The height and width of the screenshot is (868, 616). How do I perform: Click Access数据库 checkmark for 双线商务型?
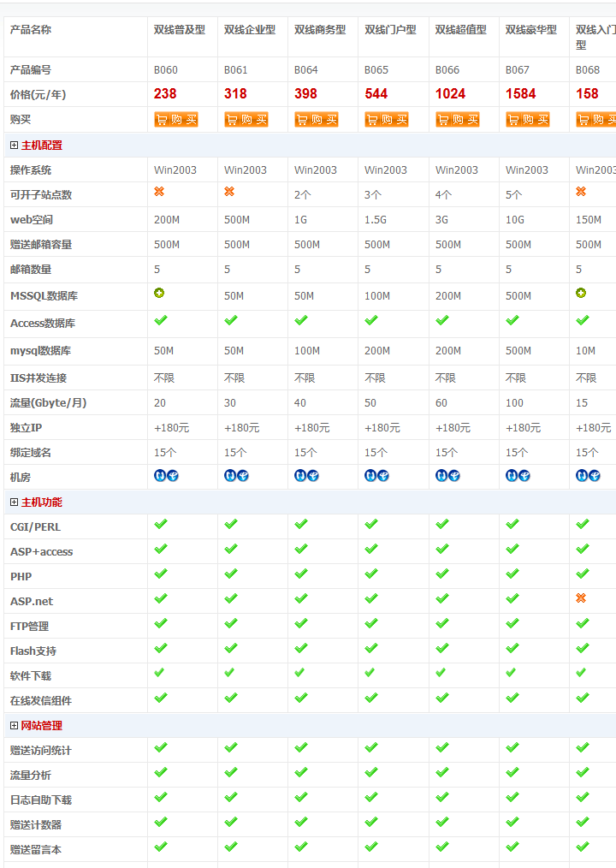click(x=301, y=320)
